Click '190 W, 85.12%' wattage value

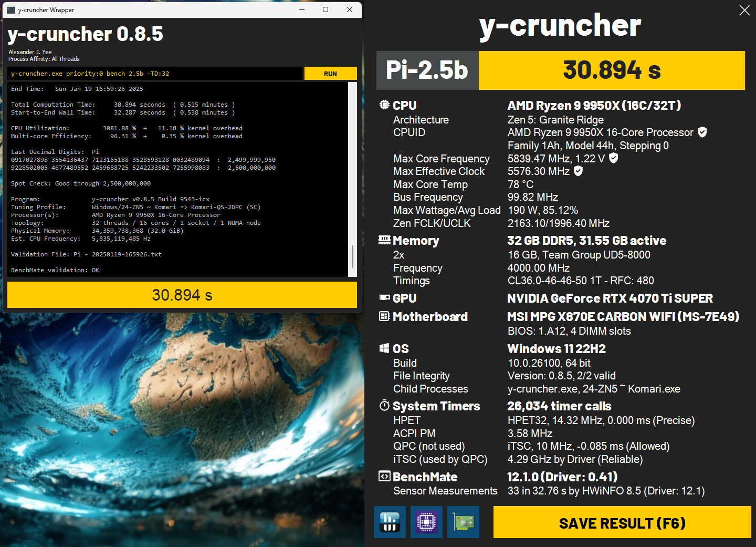pyautogui.click(x=543, y=210)
